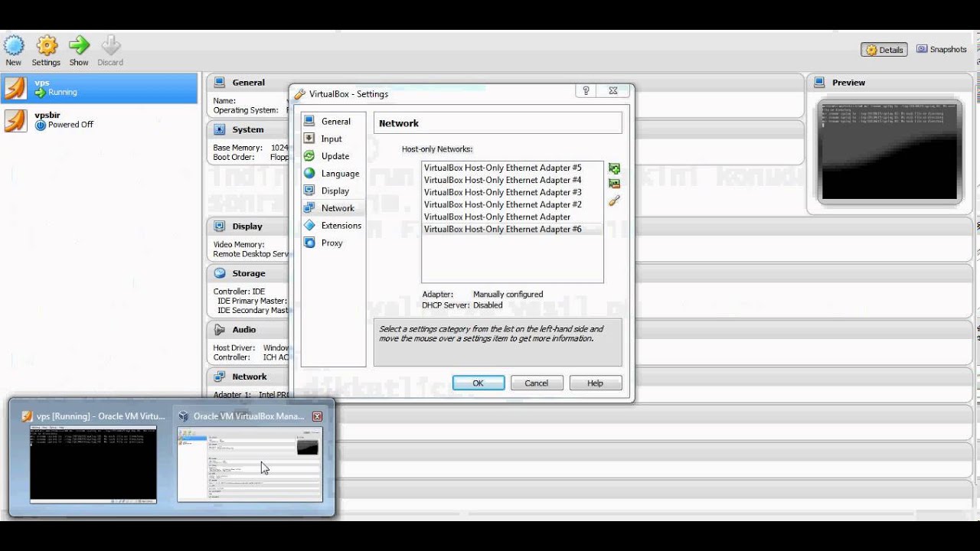Select the Network settings category

[333, 208]
